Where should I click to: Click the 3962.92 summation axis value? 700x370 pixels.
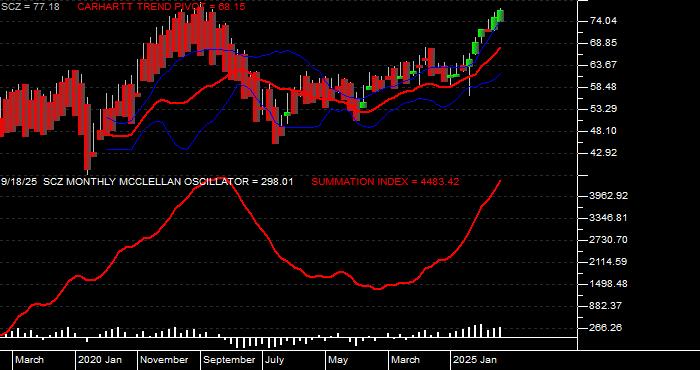pos(608,196)
